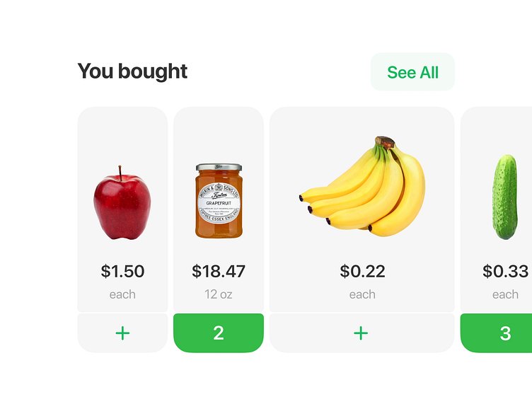532x399 pixels.
Task: Click the red apple product image
Action: pyautogui.click(x=122, y=204)
